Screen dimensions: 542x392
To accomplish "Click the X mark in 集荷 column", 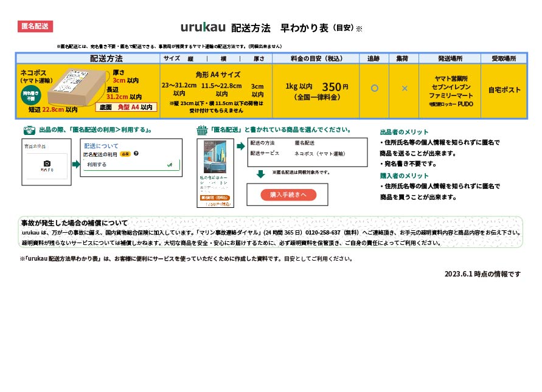I will [x=405, y=88].
